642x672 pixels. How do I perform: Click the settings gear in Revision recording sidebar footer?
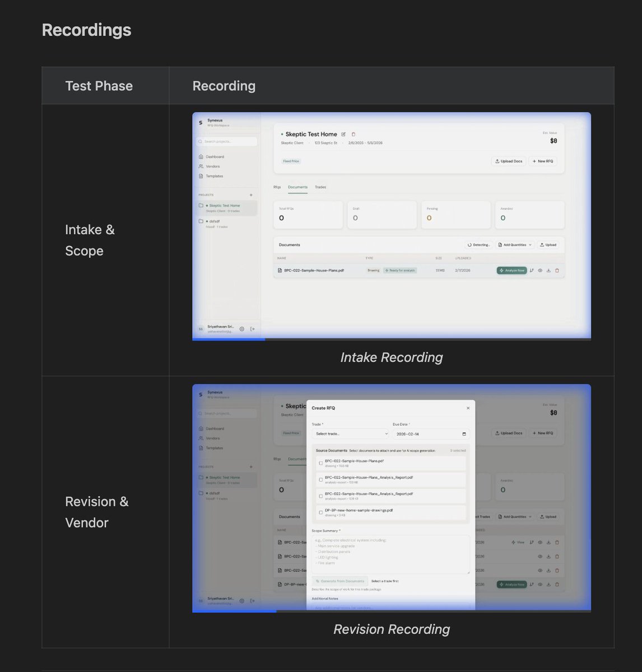click(242, 601)
